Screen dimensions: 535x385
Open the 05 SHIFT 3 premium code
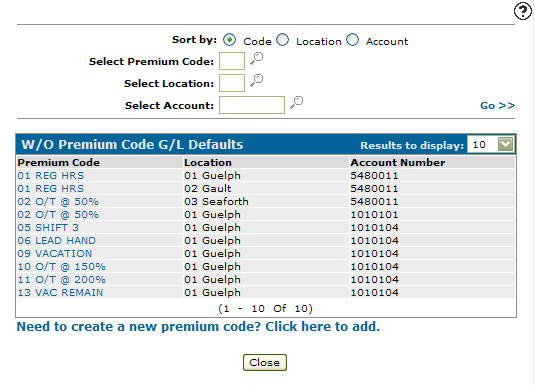pos(48,227)
